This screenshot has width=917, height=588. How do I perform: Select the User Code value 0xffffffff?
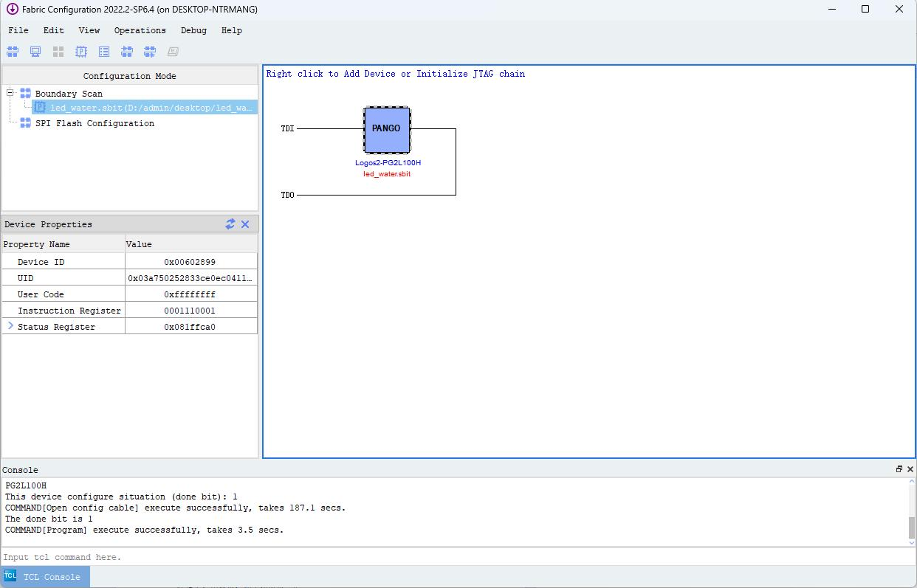190,294
